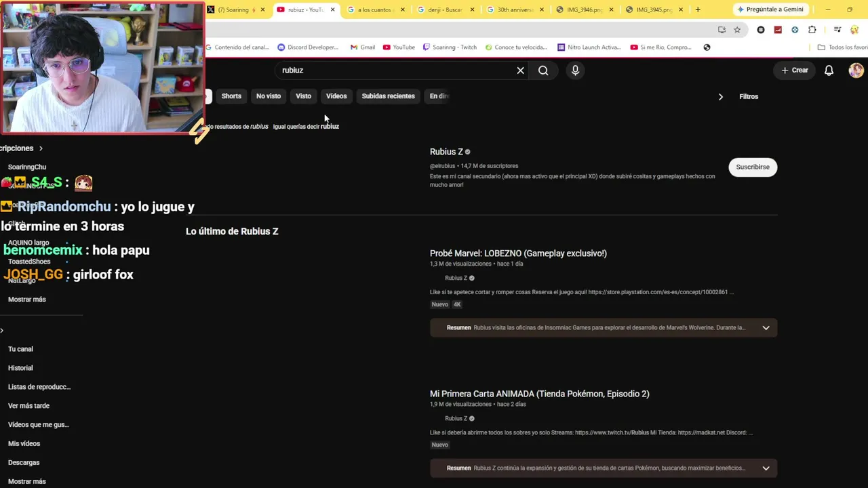The height and width of the screenshot is (488, 868).
Task: Open the Crear menu
Action: pos(795,70)
